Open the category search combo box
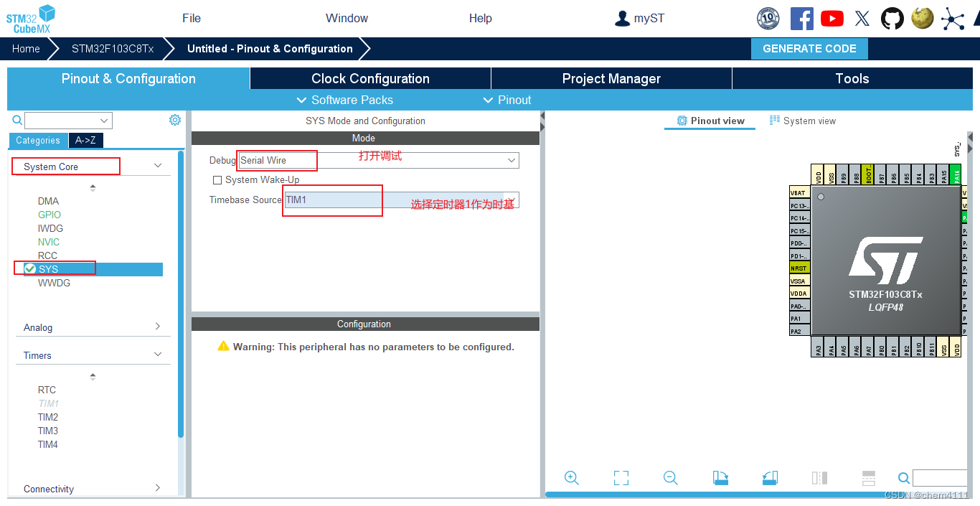The height and width of the screenshot is (506, 980). tap(68, 121)
